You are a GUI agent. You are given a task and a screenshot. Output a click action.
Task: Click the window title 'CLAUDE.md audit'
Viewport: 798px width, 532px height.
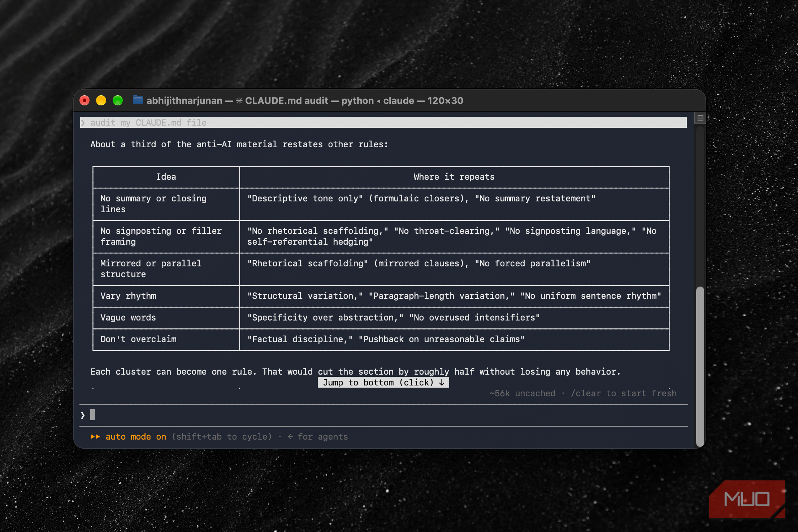click(x=287, y=100)
